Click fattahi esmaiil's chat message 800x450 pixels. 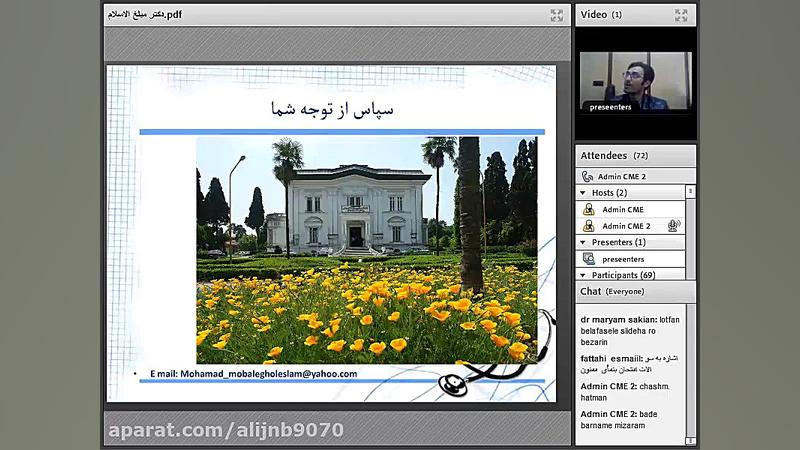point(630,364)
